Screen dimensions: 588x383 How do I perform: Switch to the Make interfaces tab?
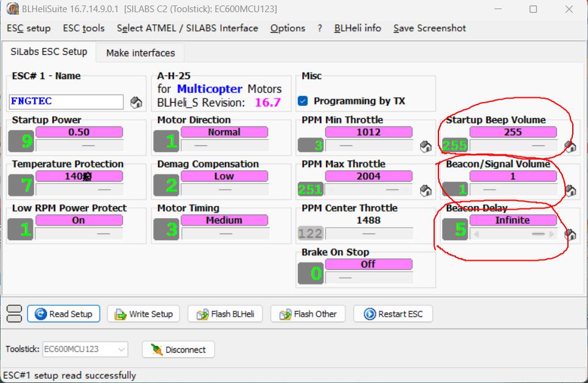[140, 53]
